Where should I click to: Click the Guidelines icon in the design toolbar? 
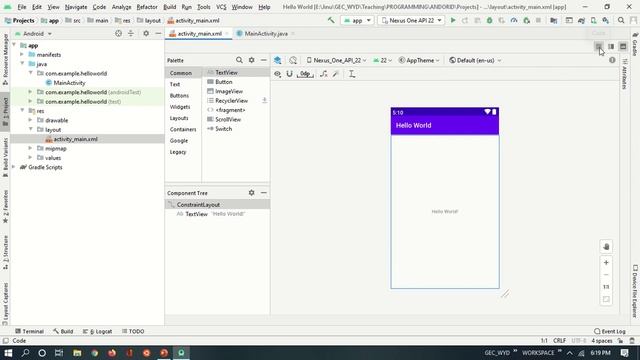[x=351, y=74]
